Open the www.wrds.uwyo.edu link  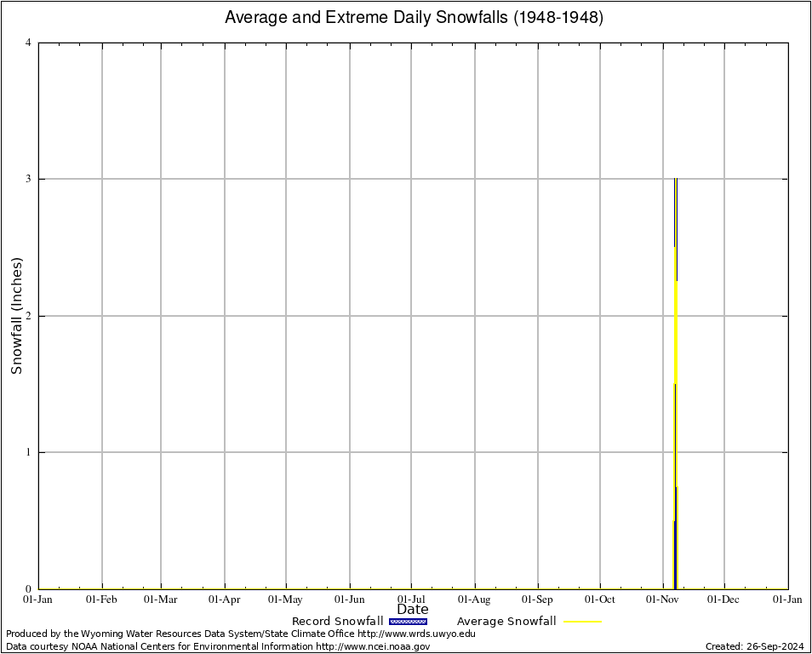click(416, 634)
